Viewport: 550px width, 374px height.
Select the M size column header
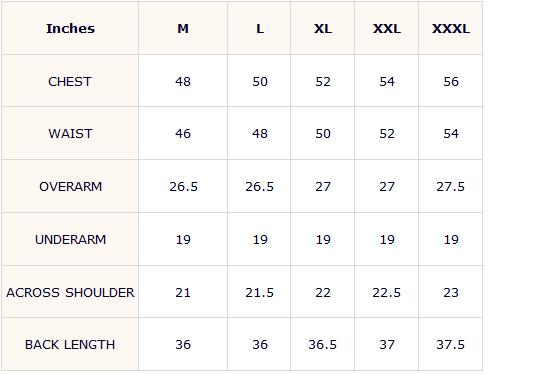pyautogui.click(x=183, y=28)
